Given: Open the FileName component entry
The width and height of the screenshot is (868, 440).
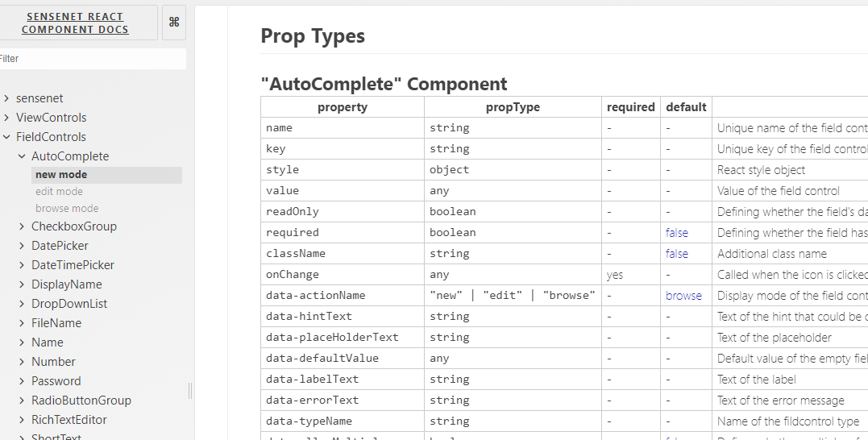Looking at the screenshot, I should click(56, 323).
